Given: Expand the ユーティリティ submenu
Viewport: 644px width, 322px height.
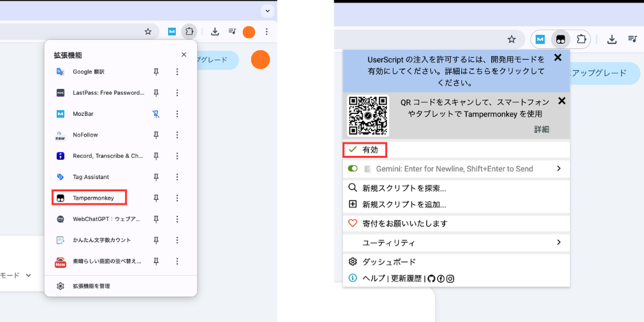Looking at the screenshot, I should click(558, 243).
